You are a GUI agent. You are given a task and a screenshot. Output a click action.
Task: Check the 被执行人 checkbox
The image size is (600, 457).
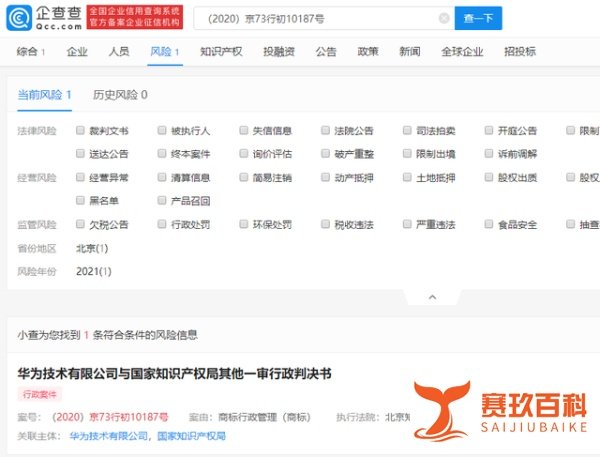click(x=162, y=131)
